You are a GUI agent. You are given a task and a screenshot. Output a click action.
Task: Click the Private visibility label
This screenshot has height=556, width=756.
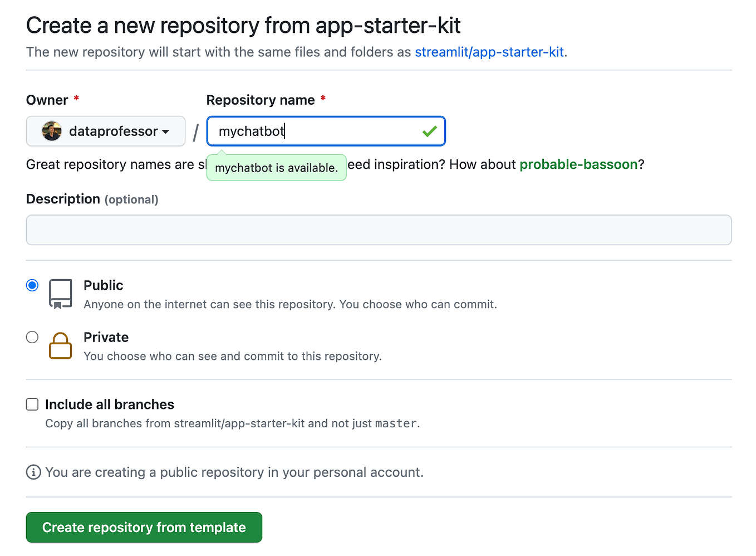pos(106,337)
